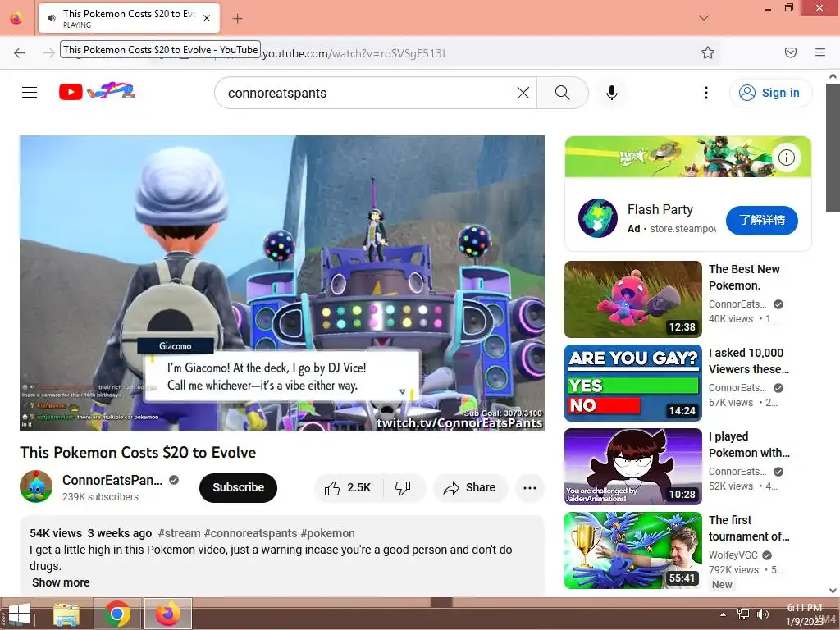Open YouTube settings three-dot menu

[706, 93]
